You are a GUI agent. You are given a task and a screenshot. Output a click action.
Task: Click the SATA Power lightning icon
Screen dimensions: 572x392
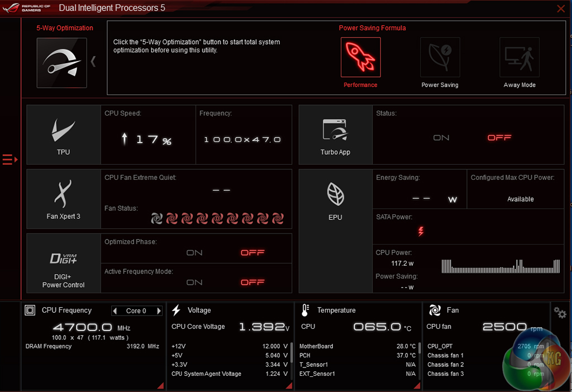click(x=421, y=231)
